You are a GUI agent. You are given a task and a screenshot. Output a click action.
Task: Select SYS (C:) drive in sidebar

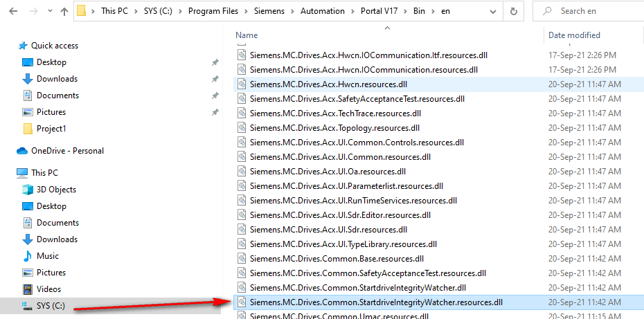coord(50,306)
